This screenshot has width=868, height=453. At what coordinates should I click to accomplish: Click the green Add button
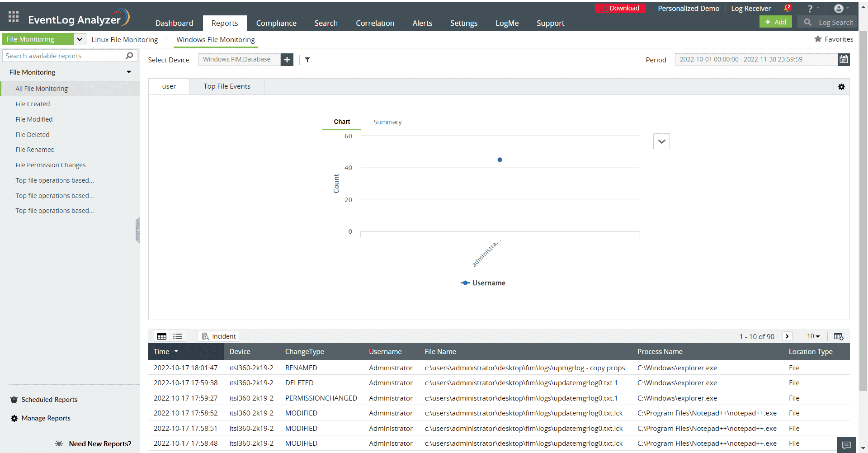tap(776, 22)
